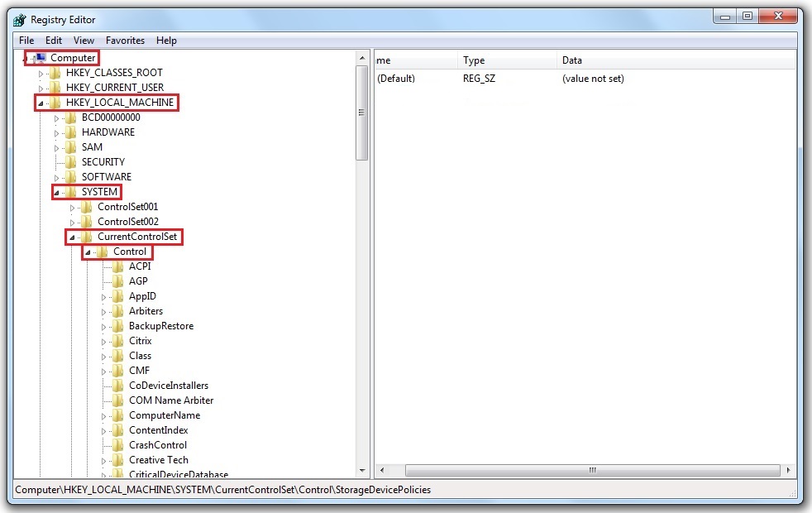Click the Control folder icon

pyautogui.click(x=103, y=252)
